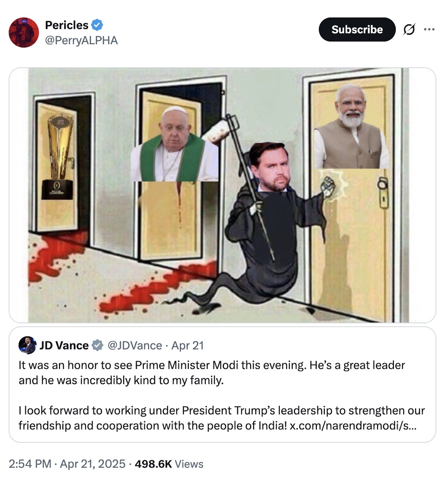Open the x.com/narendramodi/s... link
Screen dimensions: 448x481
click(x=353, y=426)
